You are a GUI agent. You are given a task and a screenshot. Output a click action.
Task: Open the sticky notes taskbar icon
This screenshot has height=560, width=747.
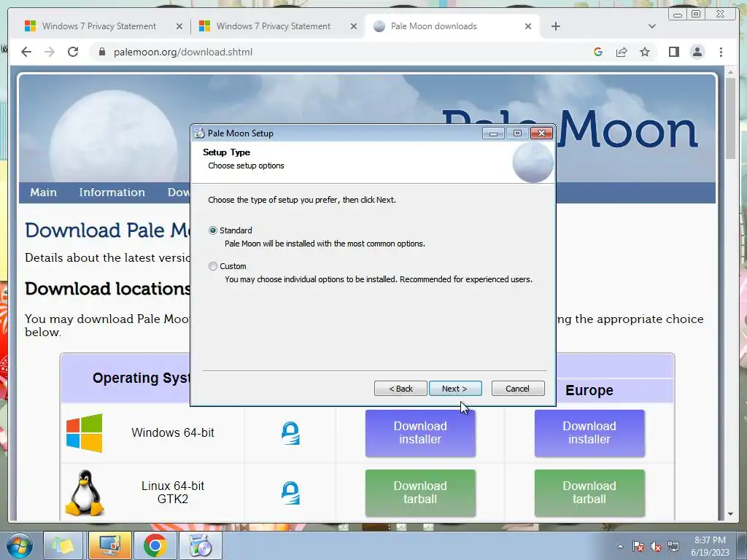[63, 545]
